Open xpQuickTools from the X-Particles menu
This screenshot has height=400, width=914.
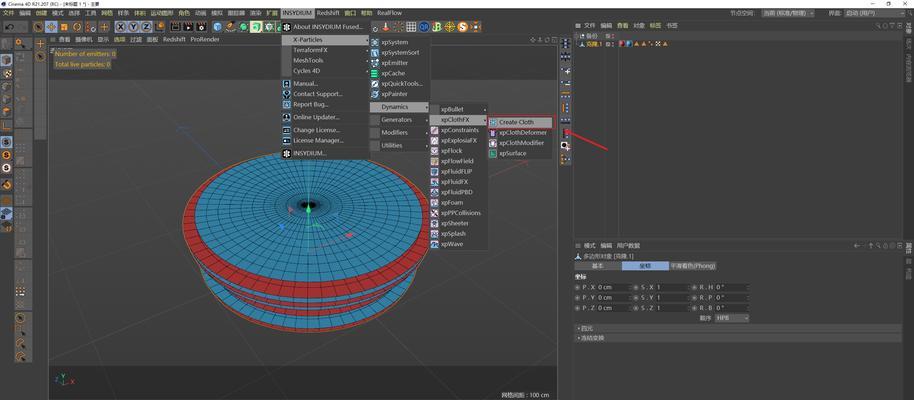point(399,83)
